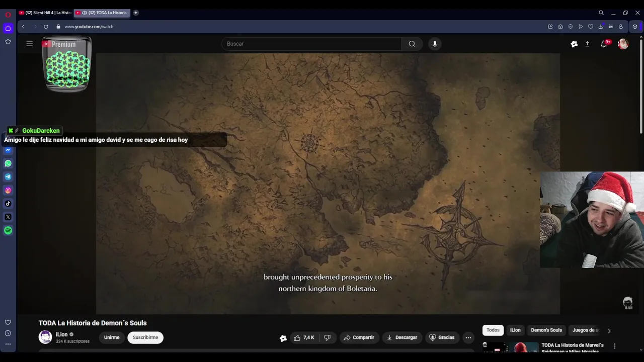Open Spotify in the Opera sidebar
The image size is (644, 362).
[8, 230]
